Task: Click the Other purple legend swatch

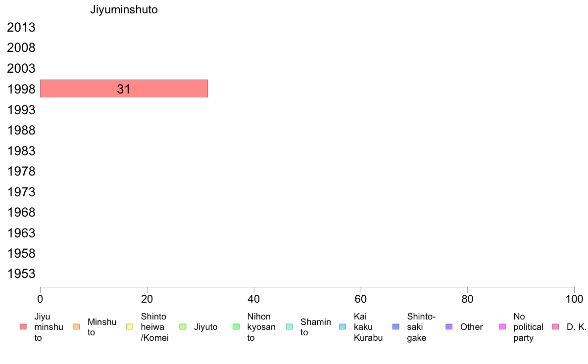Action: [x=449, y=327]
